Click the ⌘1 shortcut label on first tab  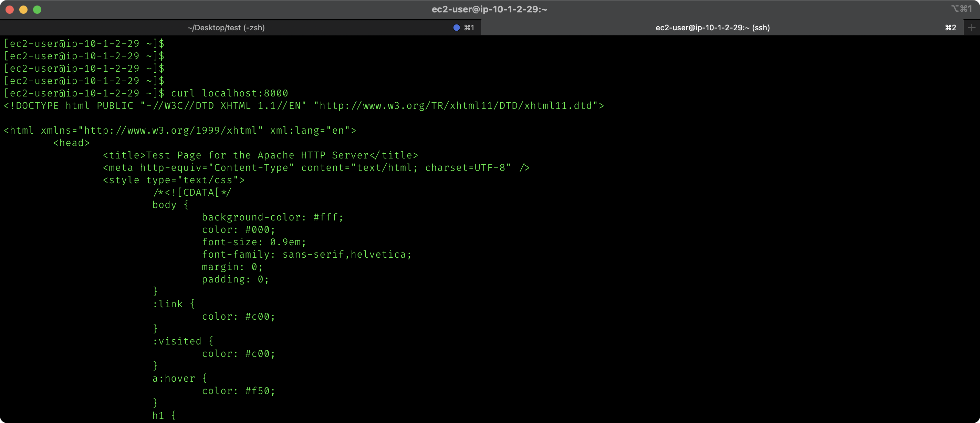point(469,28)
